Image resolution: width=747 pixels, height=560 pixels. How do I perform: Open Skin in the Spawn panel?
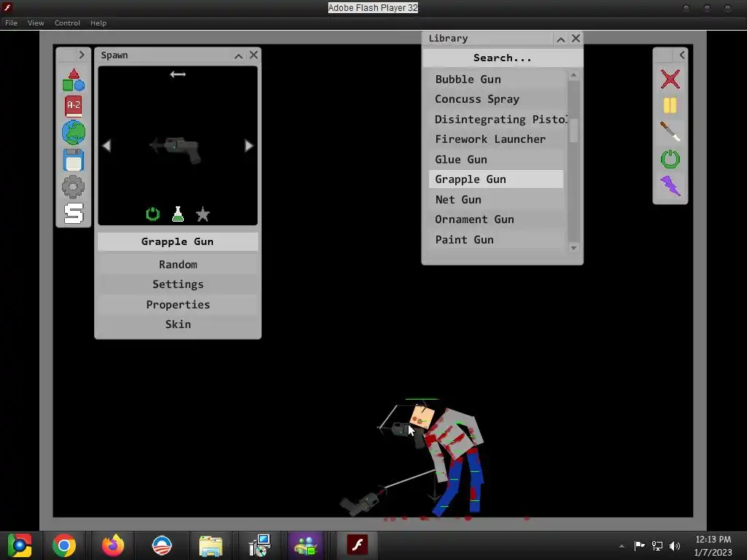pos(178,324)
